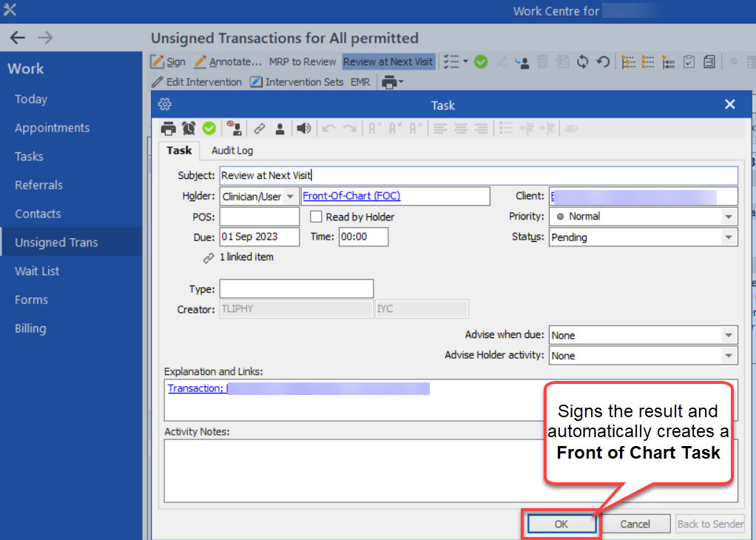Click the speaker audio icon

click(303, 128)
